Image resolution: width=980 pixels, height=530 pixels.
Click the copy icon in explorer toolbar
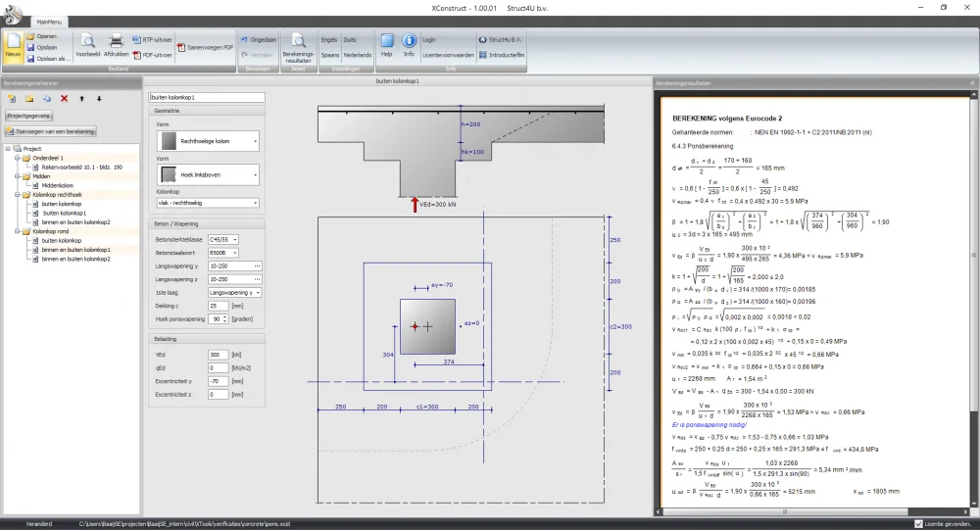point(47,99)
